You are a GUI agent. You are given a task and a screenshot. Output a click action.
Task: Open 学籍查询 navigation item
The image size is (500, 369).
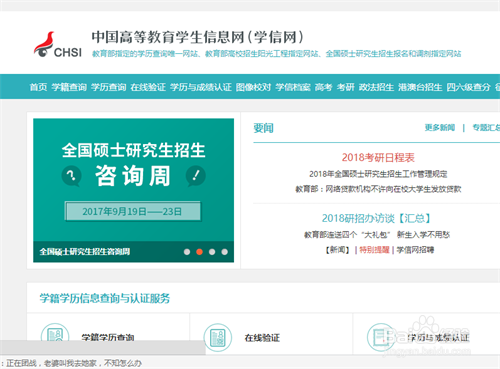[x=69, y=87]
